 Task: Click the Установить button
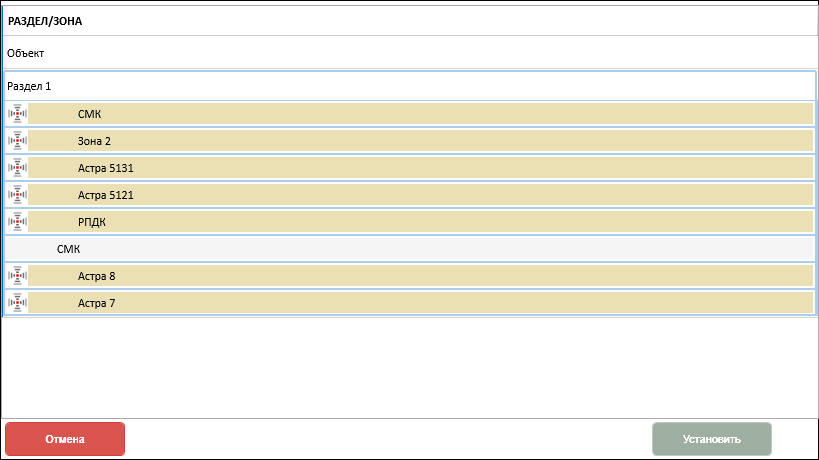711,439
